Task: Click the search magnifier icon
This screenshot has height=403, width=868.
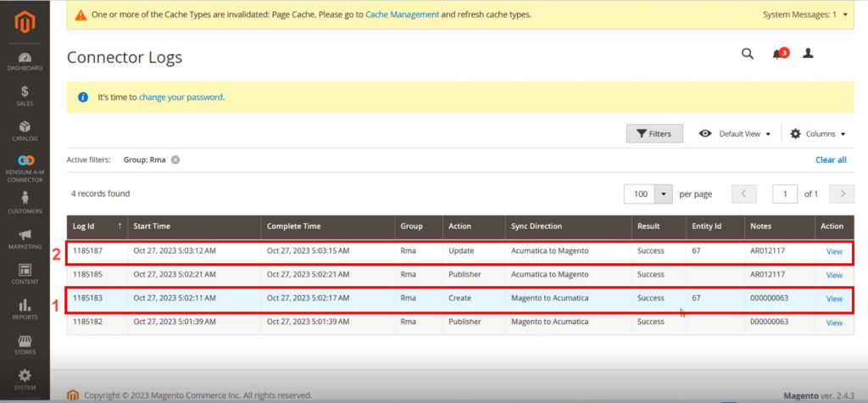Action: coord(748,53)
